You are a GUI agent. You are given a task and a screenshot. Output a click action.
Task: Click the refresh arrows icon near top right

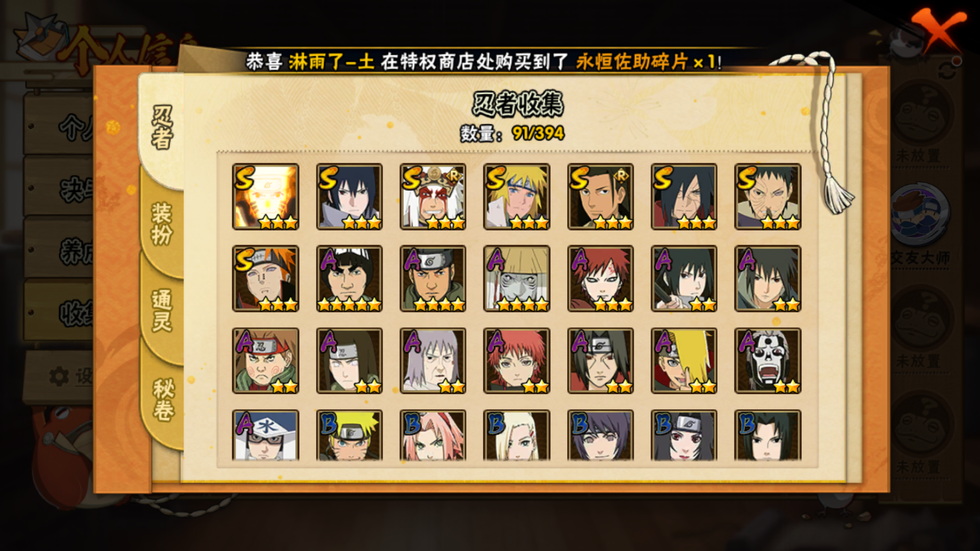(x=948, y=71)
